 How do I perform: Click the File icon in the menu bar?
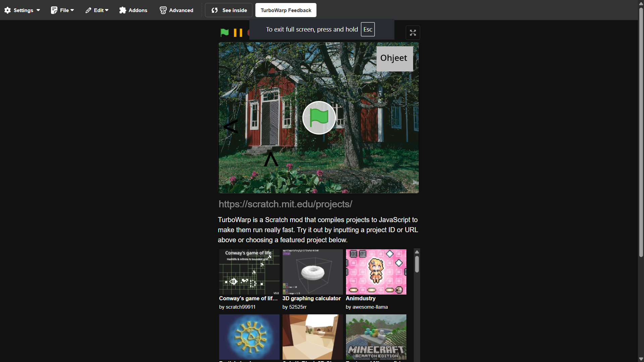pos(54,10)
